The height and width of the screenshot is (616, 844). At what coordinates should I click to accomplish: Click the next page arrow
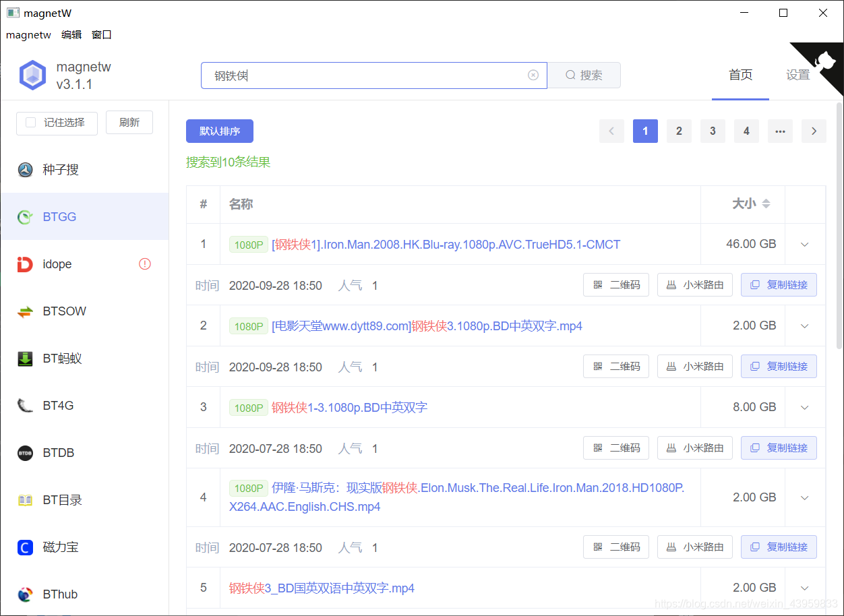click(814, 131)
